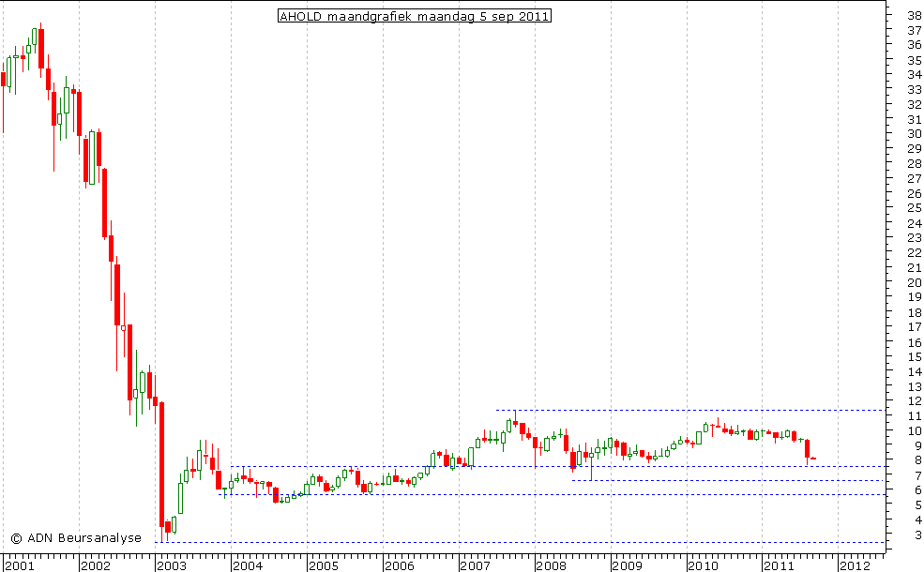This screenshot has height=572, width=924.
Task: Click price level 25 on axis
Action: click(915, 208)
